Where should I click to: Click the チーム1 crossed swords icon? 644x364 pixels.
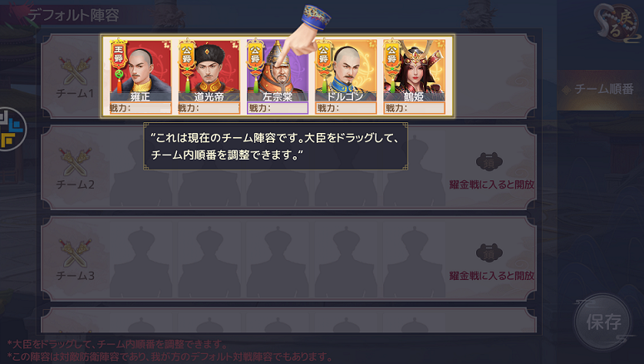(75, 70)
